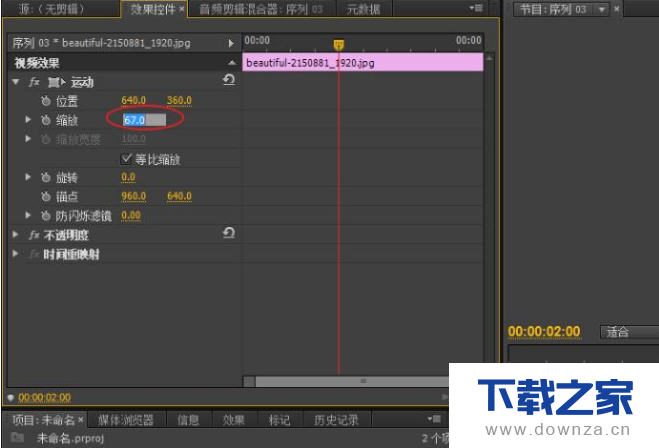The height and width of the screenshot is (448, 659).
Task: Toggle animation stopwatch for 锚点
Action: pos(46,196)
